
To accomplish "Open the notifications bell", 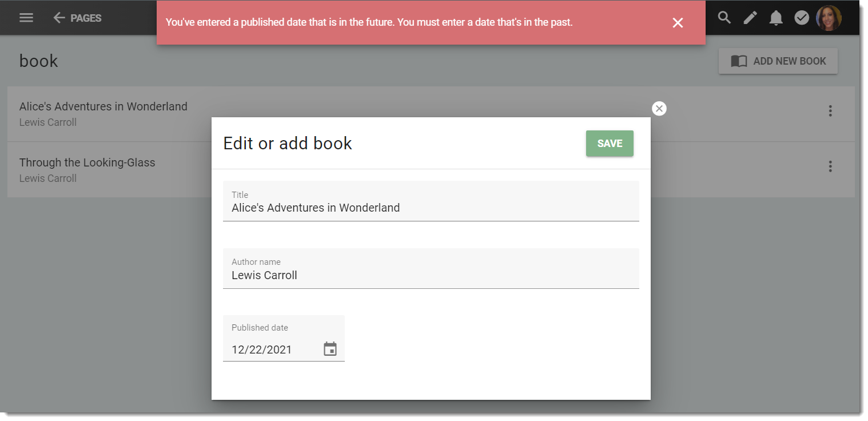I will (x=776, y=18).
